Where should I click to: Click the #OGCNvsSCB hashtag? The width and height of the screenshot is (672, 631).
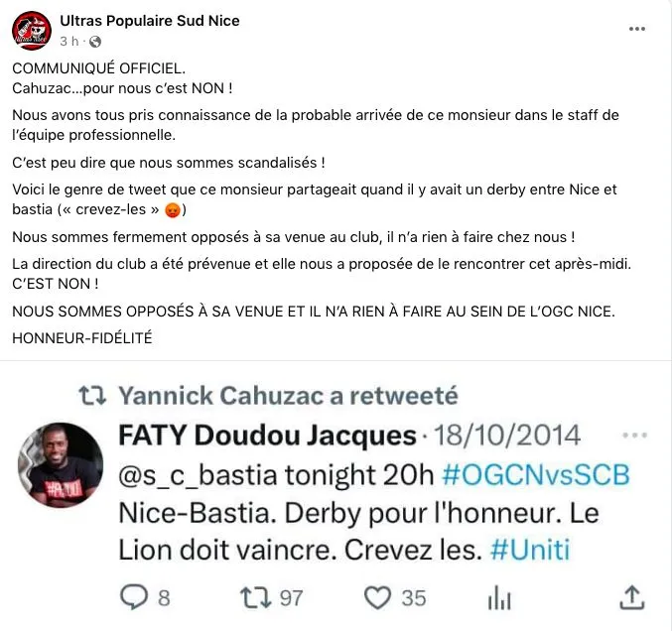(536, 475)
